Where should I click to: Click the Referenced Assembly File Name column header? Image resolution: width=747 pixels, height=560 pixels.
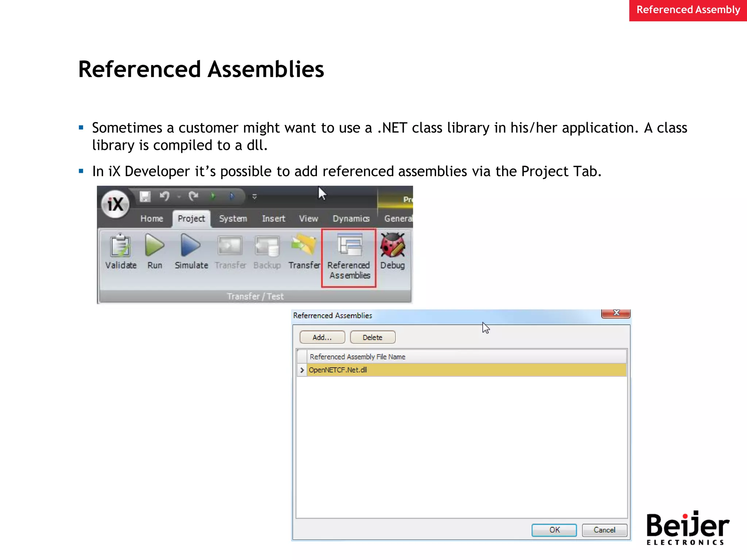[x=467, y=357]
